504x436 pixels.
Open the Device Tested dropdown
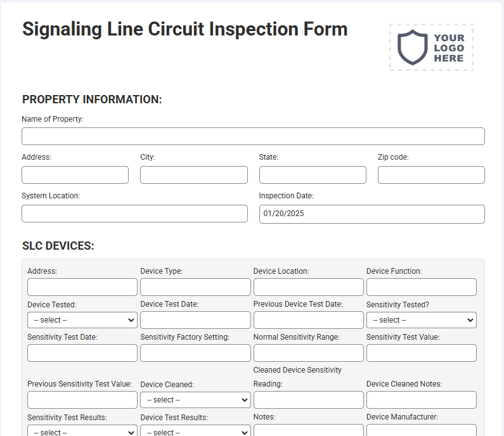(x=82, y=320)
